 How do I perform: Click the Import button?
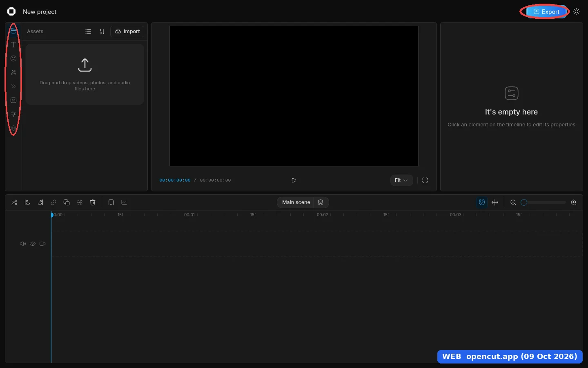tap(127, 31)
